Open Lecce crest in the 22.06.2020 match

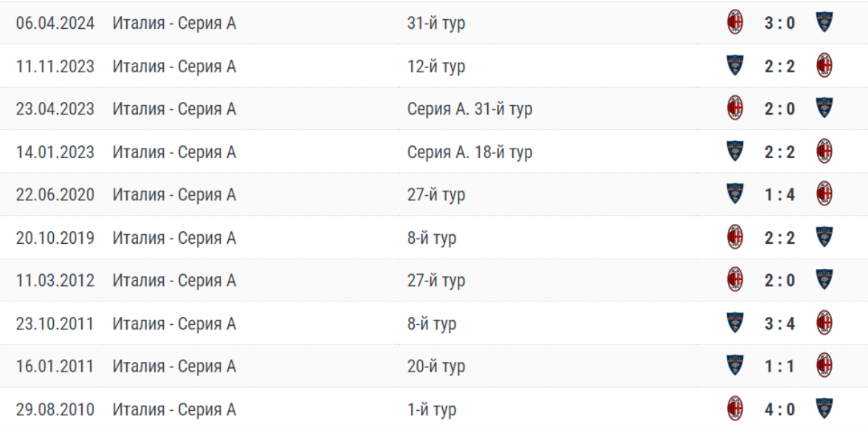point(735,194)
